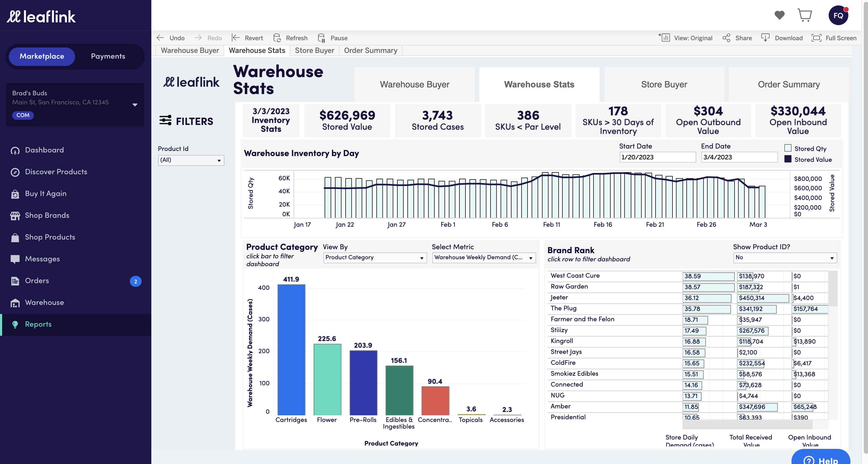Click the Start Date field

(657, 157)
